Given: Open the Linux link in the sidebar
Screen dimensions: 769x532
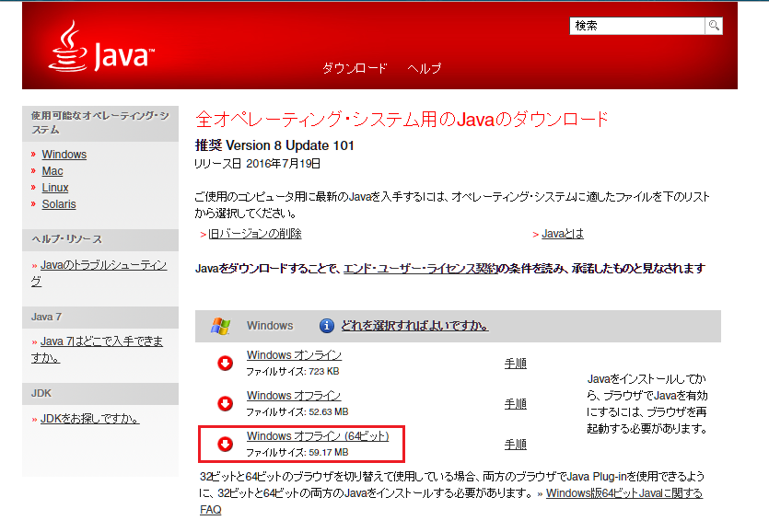Looking at the screenshot, I should 55,188.
